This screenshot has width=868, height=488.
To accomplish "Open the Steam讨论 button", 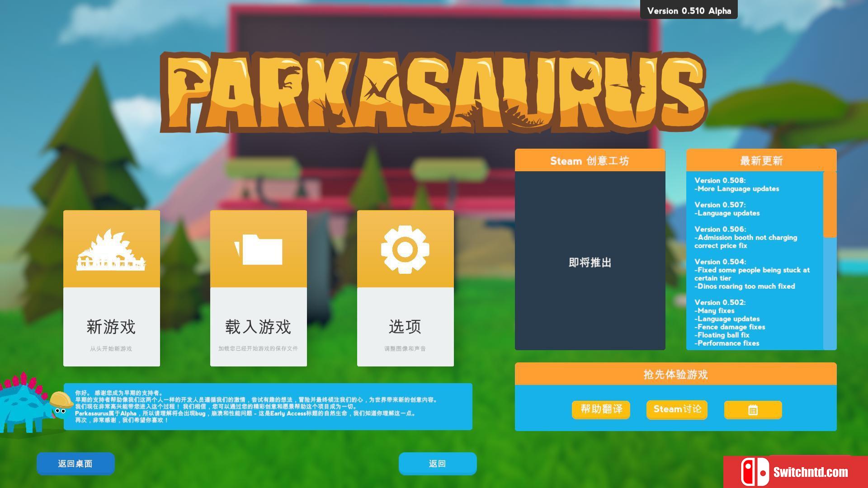I will (x=677, y=409).
